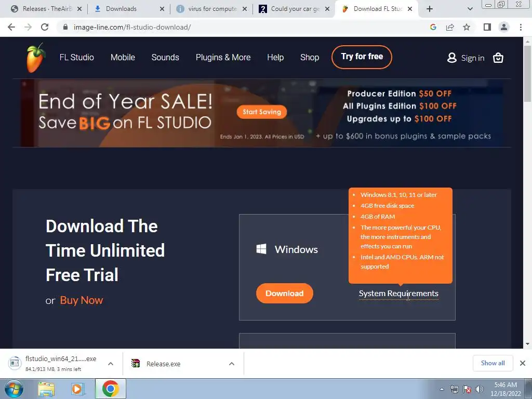
Task: Click the volume speaker tray icon
Action: (480, 389)
